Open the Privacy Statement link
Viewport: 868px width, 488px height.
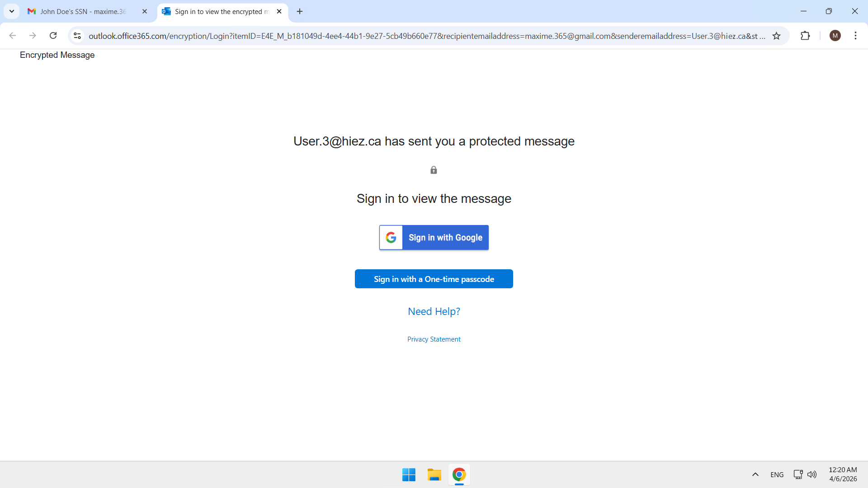pos(434,339)
